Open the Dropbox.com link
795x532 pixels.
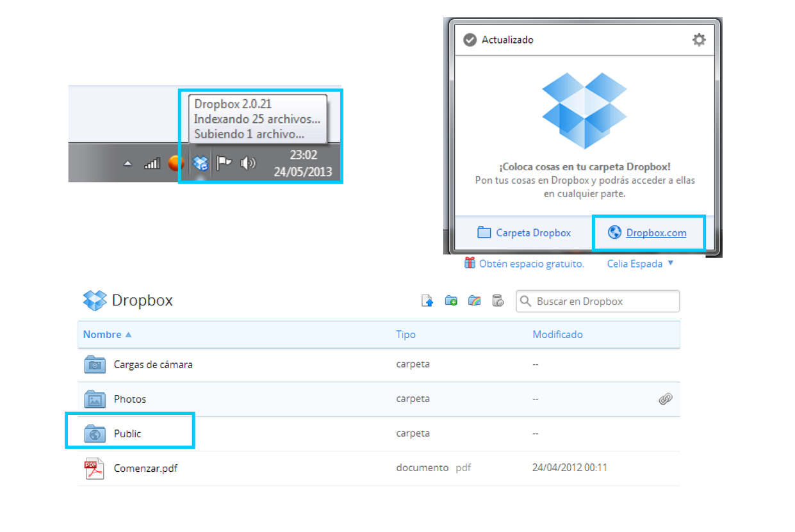pyautogui.click(x=656, y=233)
